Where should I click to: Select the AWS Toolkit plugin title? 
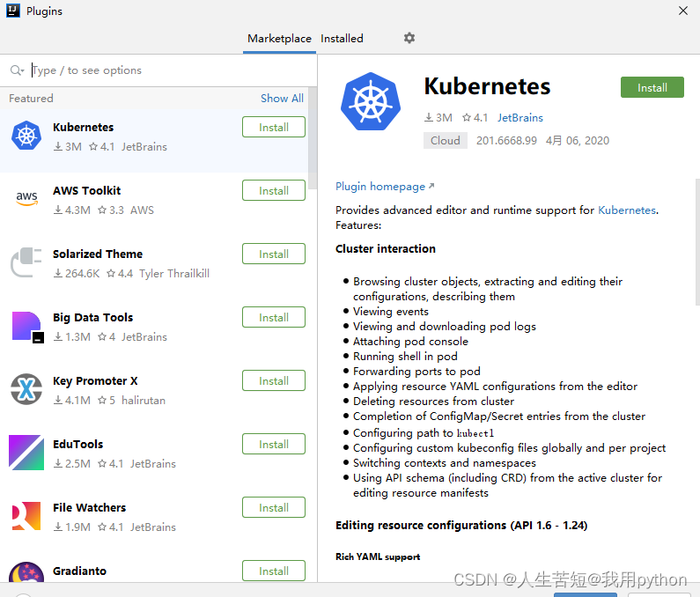[86, 191]
